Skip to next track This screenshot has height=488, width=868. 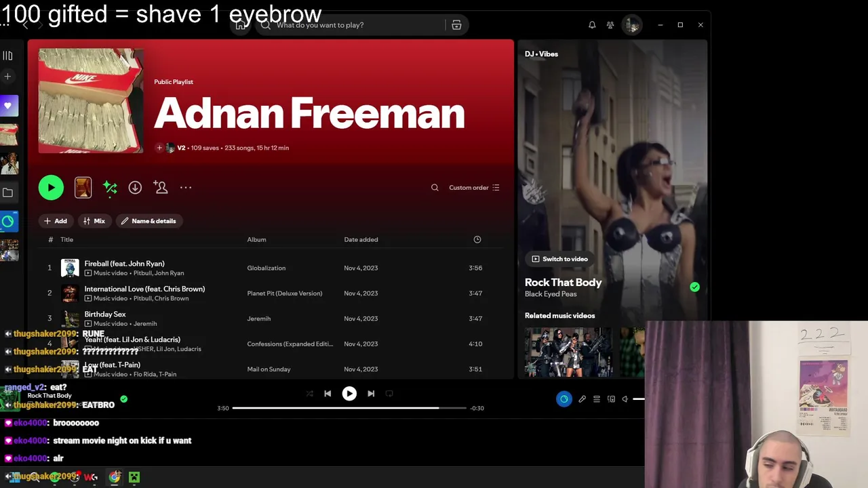tap(371, 393)
